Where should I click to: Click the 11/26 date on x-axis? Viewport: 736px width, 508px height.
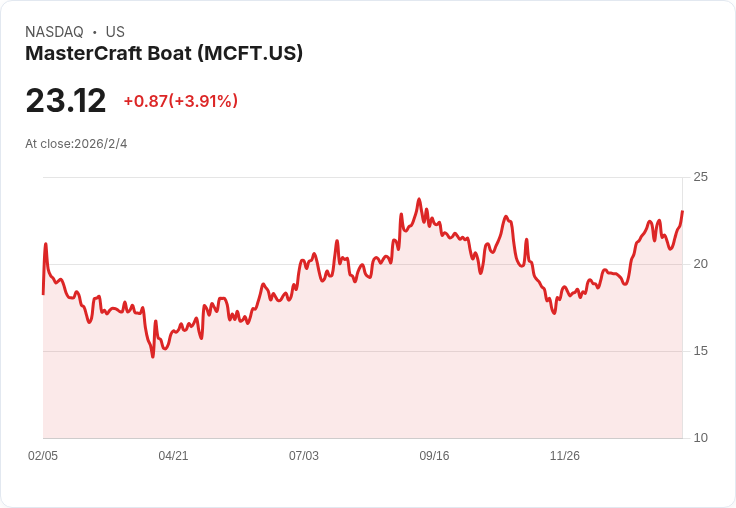(x=565, y=456)
